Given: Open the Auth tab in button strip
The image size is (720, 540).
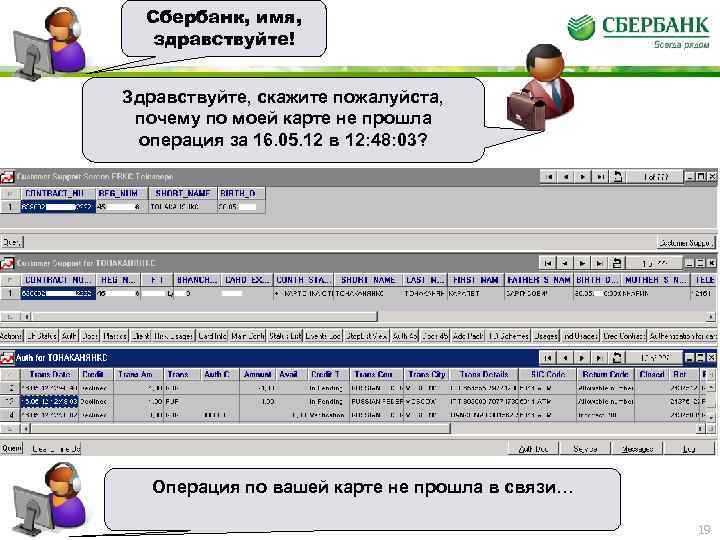Looking at the screenshot, I should (x=69, y=336).
